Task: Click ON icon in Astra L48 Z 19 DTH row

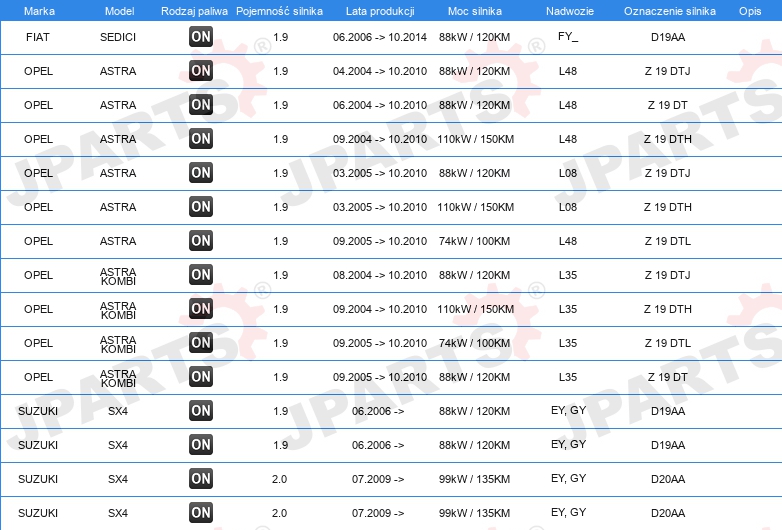Action: [x=201, y=138]
